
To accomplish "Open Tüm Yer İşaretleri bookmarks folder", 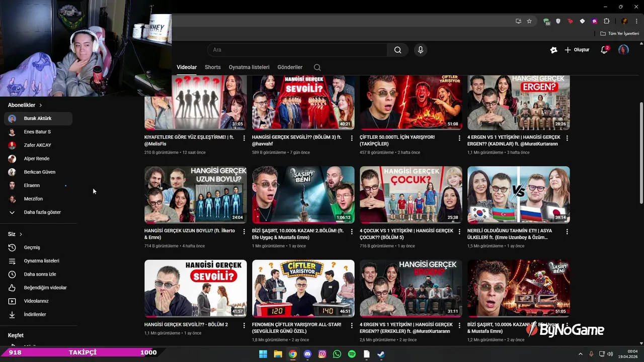I will click(x=620, y=34).
